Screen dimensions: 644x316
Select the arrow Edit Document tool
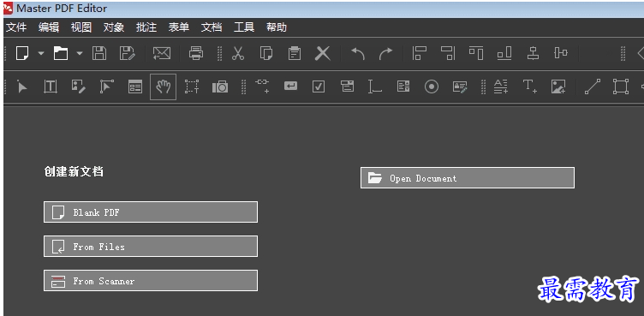[21, 86]
